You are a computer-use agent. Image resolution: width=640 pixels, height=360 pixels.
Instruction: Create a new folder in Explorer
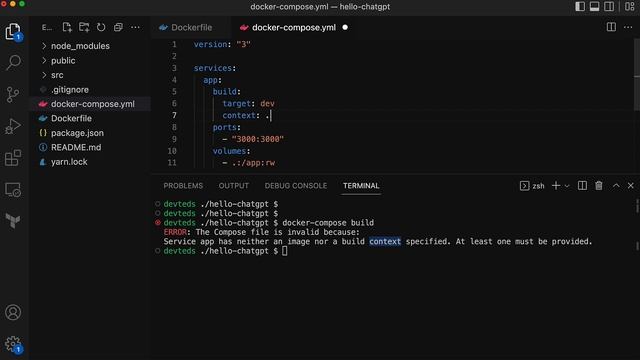pos(84,27)
